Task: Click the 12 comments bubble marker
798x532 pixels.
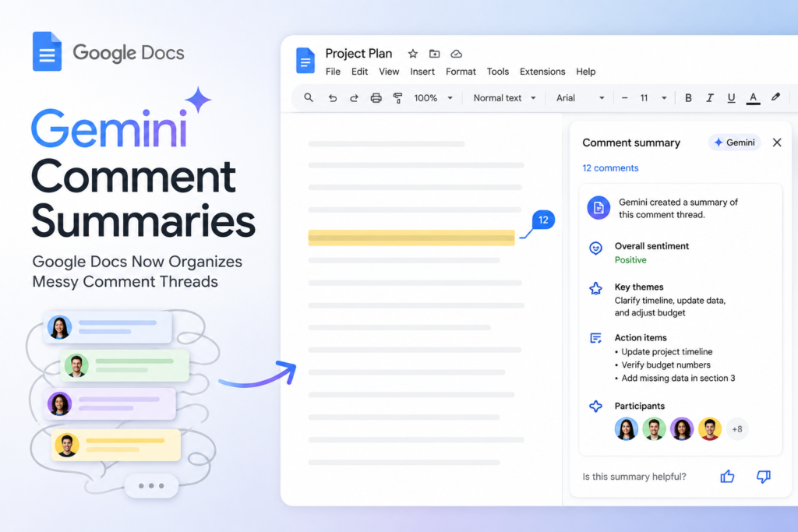Action: [x=543, y=220]
